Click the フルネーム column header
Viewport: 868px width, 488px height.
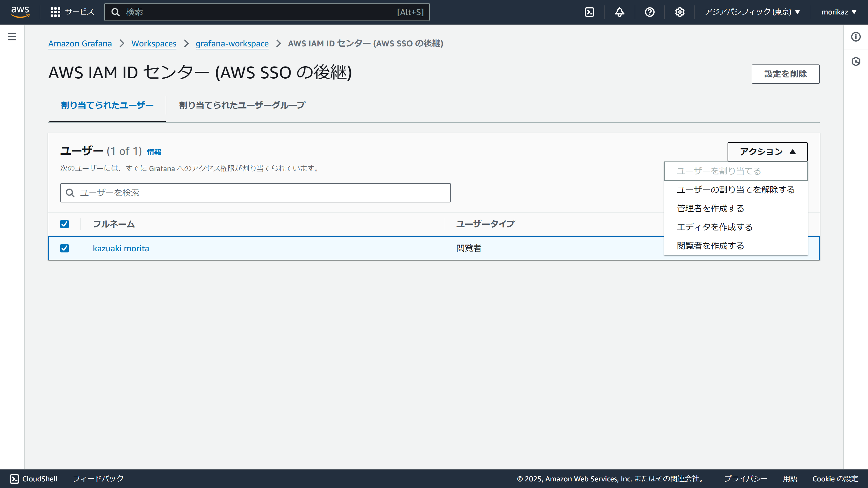pos(114,224)
